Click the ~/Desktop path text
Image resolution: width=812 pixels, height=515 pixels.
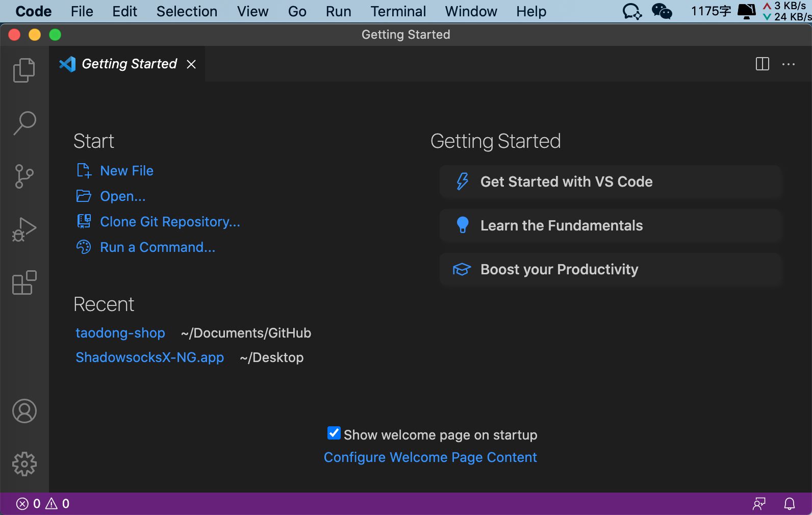coord(272,357)
